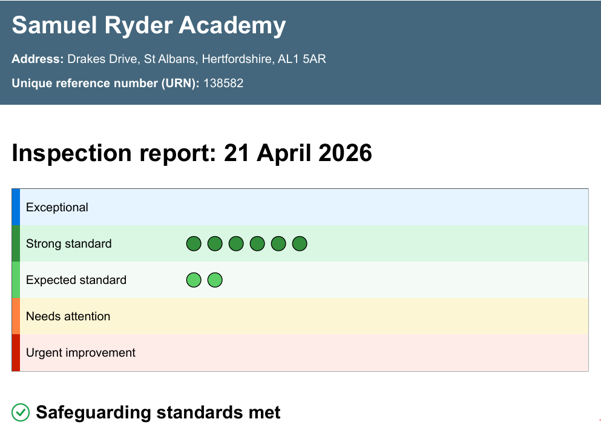Select the fifth Strong standard dot
601x439 pixels.
(278, 243)
